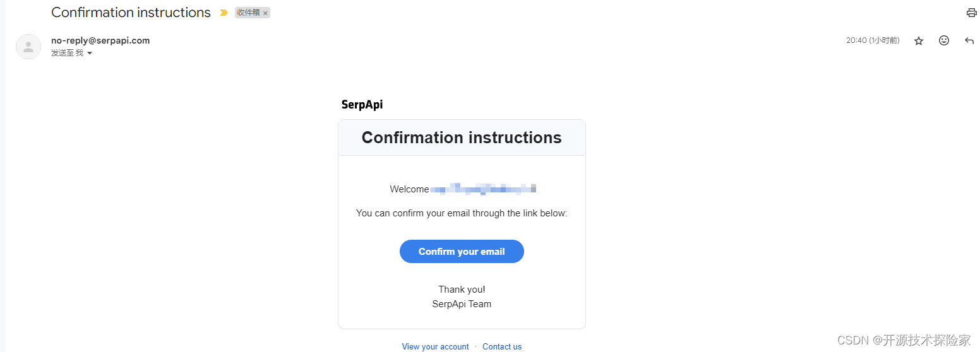
Task: Remove the 收件箱 label with x
Action: [265, 13]
